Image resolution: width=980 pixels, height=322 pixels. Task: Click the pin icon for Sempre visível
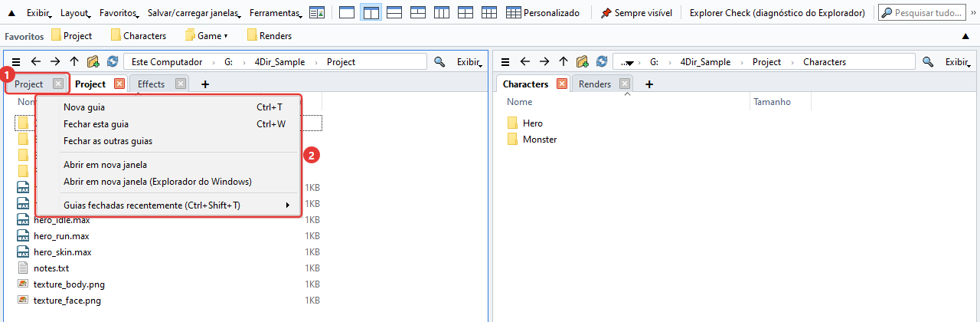point(606,13)
